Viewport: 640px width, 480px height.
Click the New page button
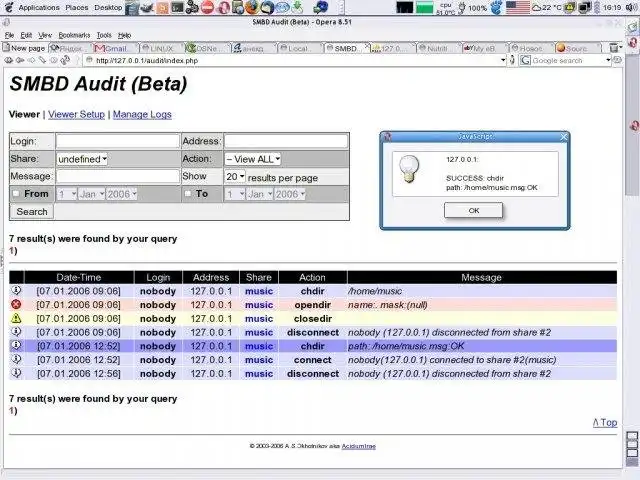[x=24, y=48]
